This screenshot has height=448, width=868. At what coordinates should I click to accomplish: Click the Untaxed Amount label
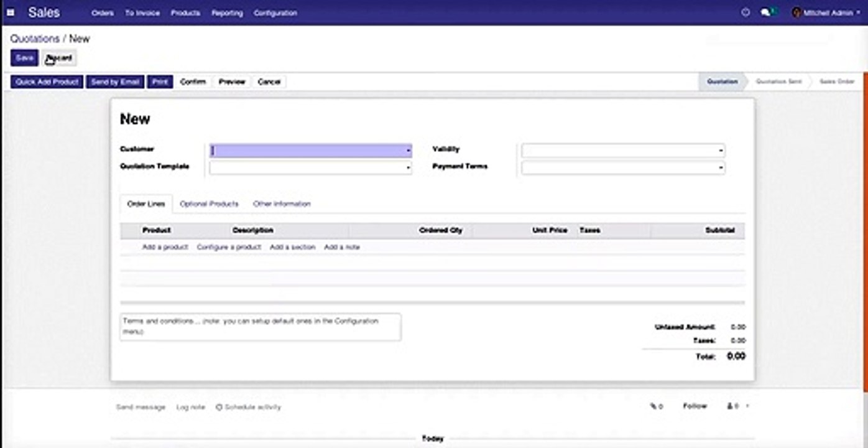685,327
